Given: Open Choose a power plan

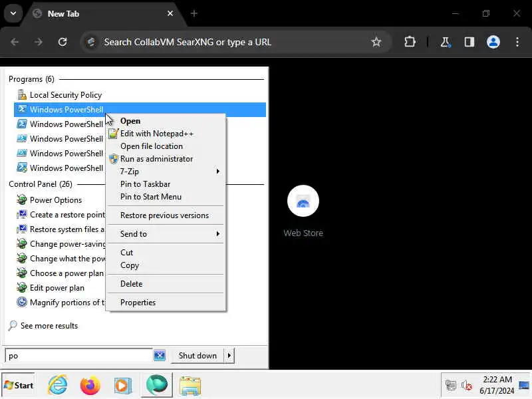Looking at the screenshot, I should point(60,273).
